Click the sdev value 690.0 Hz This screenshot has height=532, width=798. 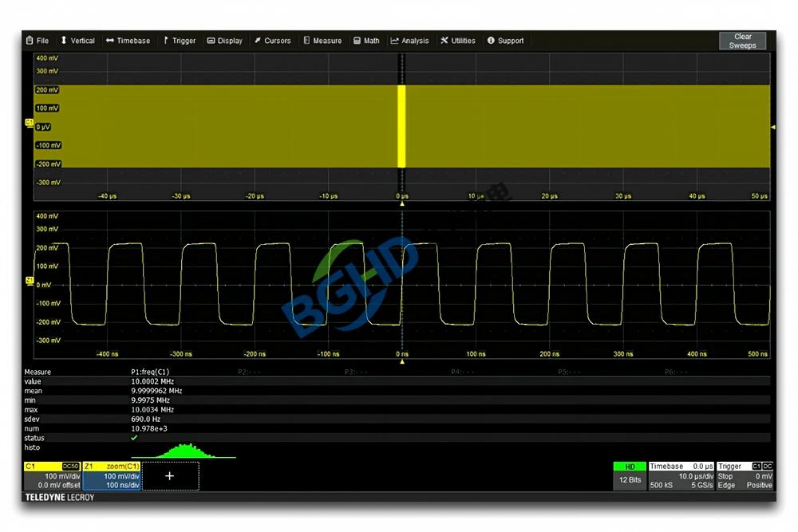coord(145,419)
